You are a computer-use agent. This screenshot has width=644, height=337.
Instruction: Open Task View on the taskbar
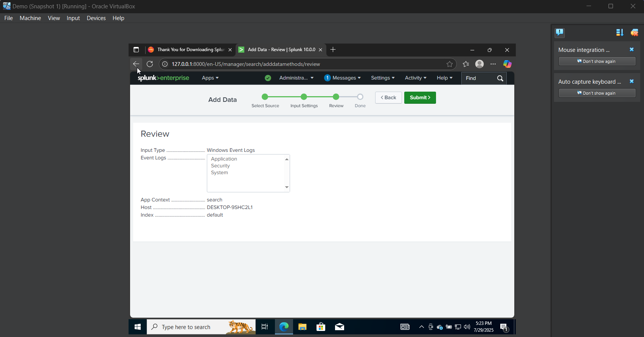[x=265, y=327]
